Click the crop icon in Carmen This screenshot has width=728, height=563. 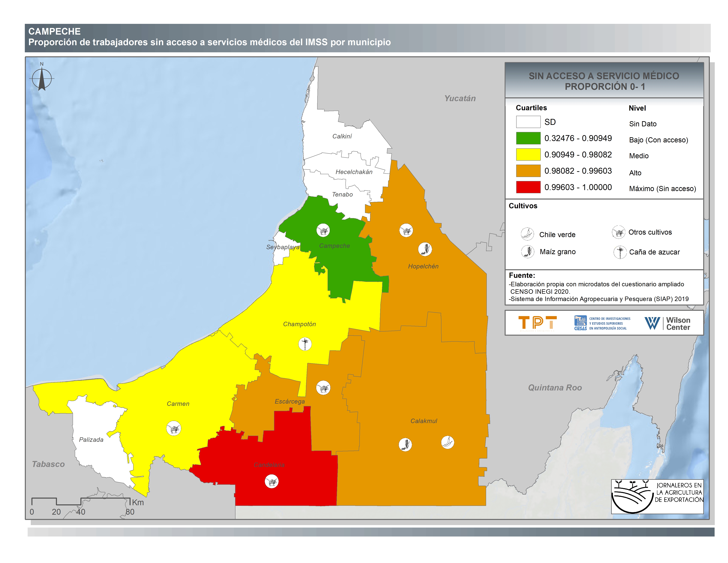(173, 428)
